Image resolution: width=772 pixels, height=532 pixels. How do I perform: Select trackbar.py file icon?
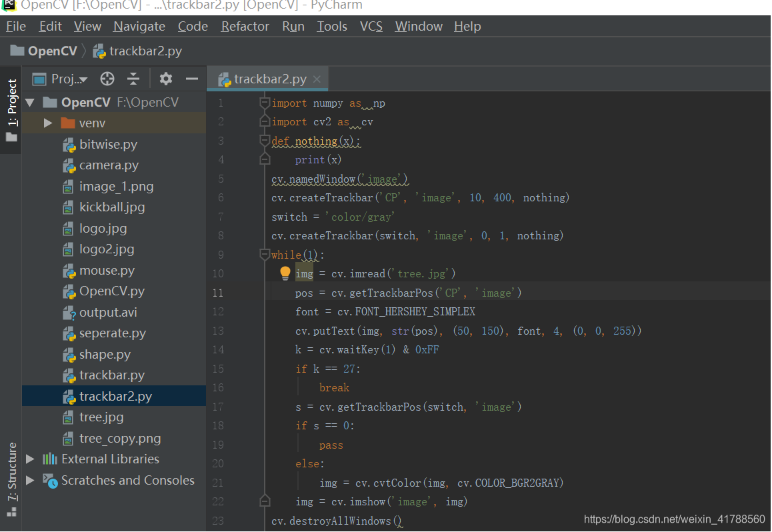click(69, 375)
